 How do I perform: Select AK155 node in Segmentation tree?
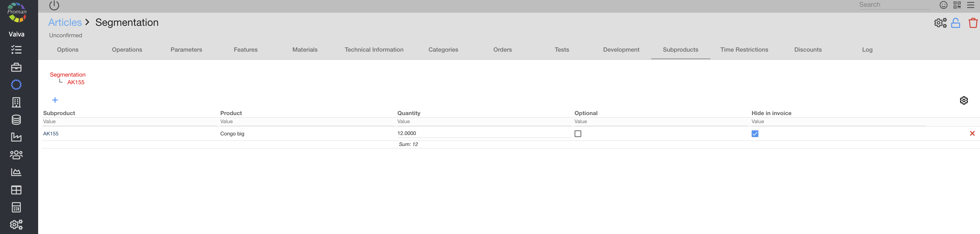76,82
